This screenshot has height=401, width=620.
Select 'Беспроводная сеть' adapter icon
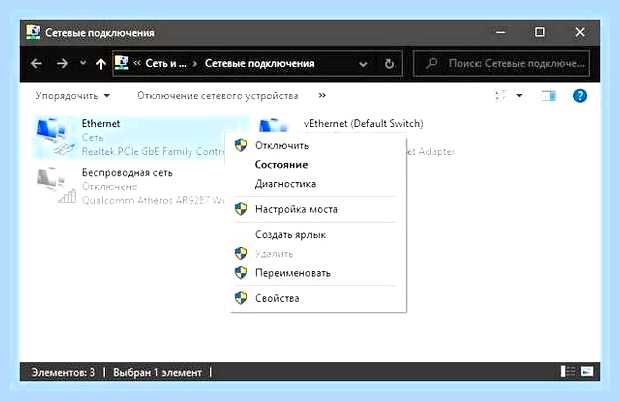56,185
